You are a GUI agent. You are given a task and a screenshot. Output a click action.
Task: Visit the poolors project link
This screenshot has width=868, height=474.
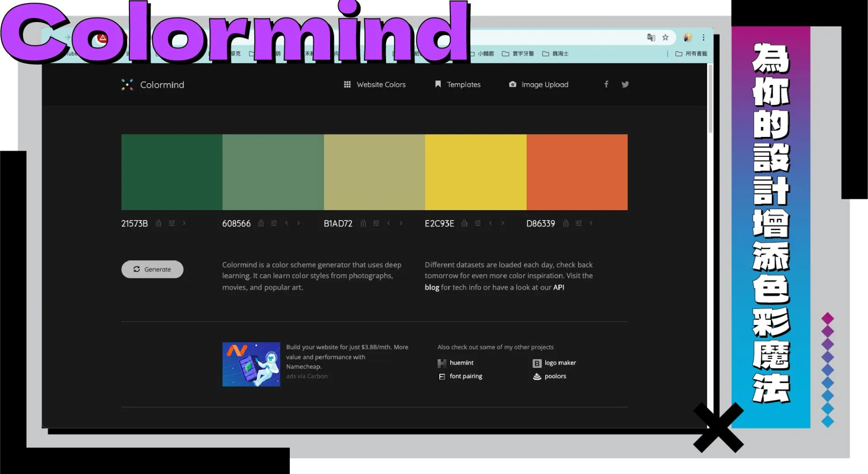pos(549,376)
